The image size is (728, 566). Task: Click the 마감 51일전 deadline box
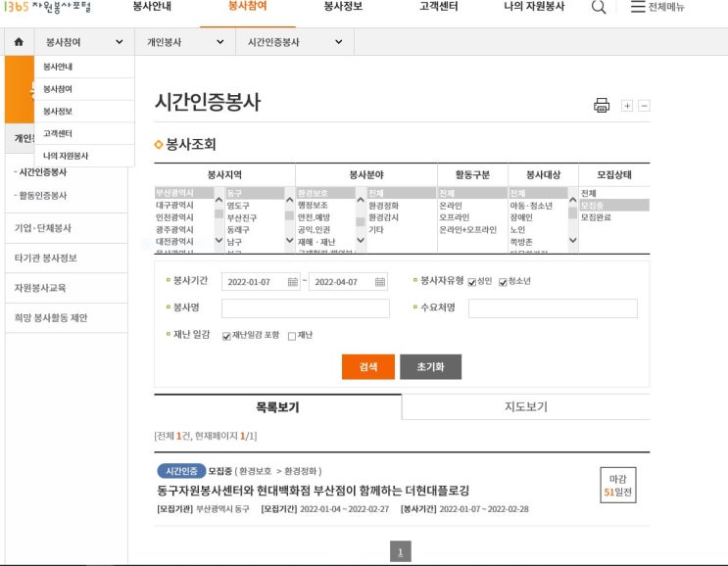pyautogui.click(x=618, y=486)
